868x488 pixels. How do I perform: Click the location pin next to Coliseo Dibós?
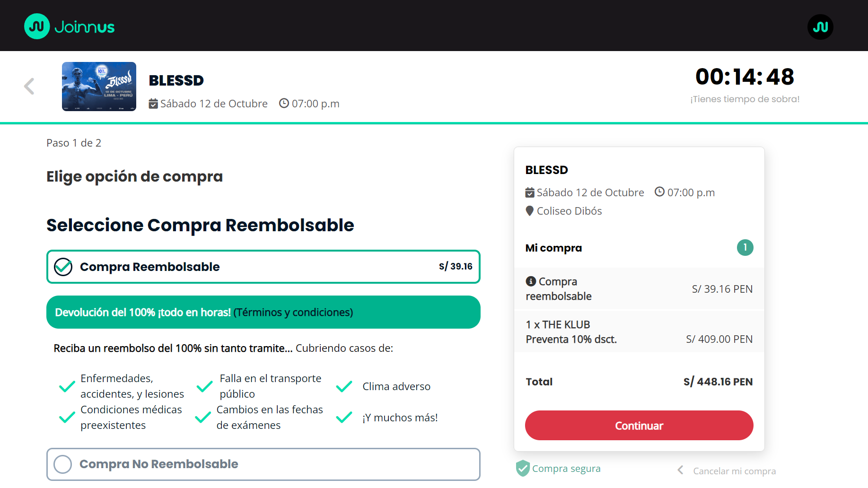529,211
